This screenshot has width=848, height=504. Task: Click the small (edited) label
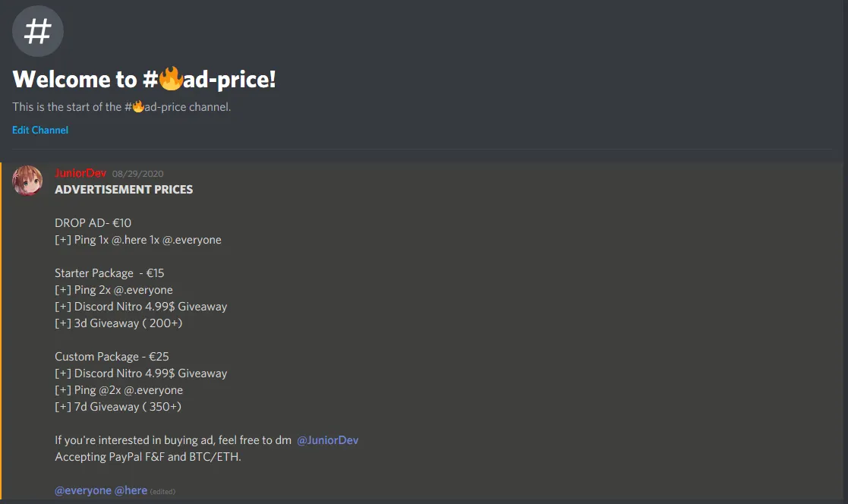click(x=162, y=492)
